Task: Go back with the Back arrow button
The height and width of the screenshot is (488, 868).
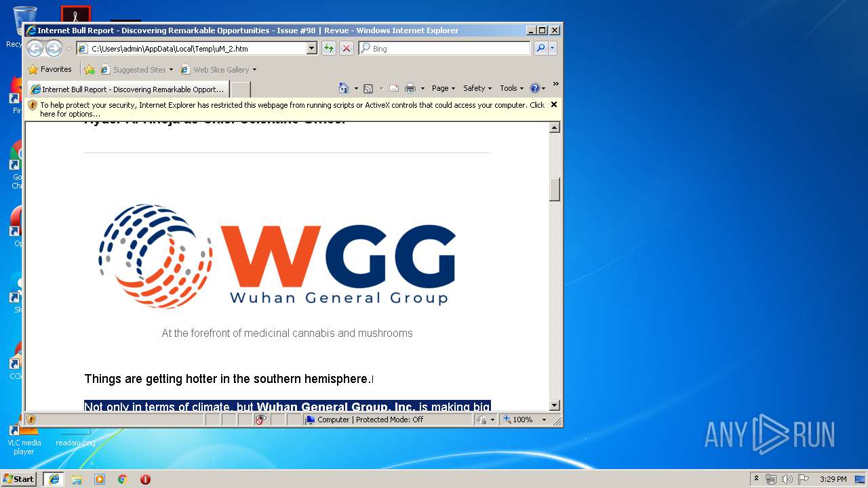Action: pyautogui.click(x=35, y=48)
